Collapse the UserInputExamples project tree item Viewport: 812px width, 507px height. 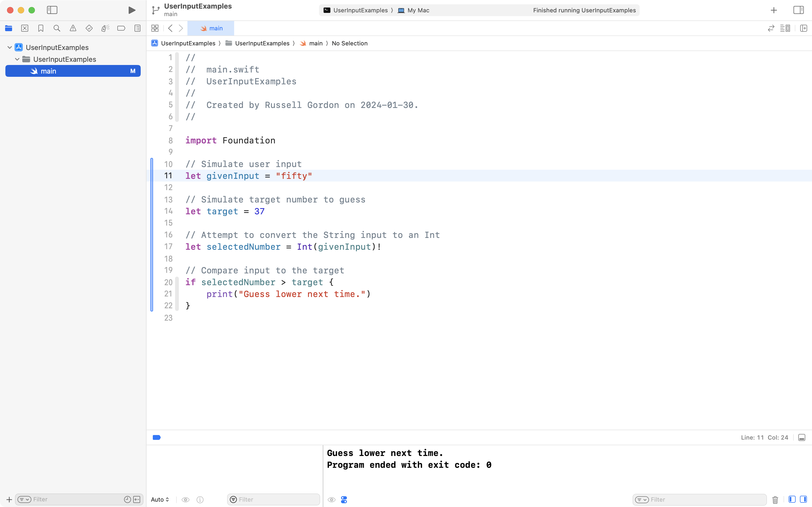point(9,47)
